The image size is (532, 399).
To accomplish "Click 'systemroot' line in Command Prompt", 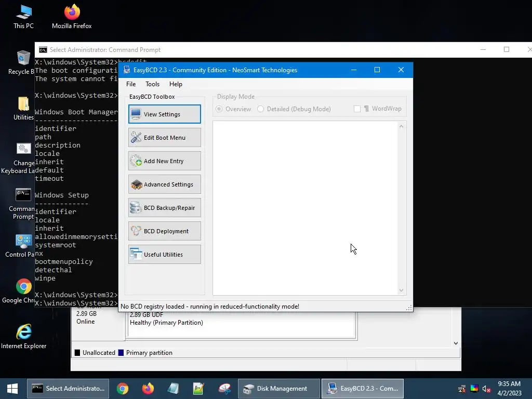I will pos(55,245).
